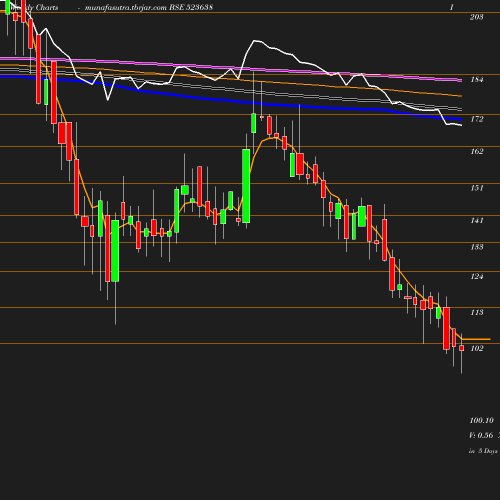Select the 162 price axis label
Screen dimensions: 500x500
pyautogui.click(x=477, y=151)
